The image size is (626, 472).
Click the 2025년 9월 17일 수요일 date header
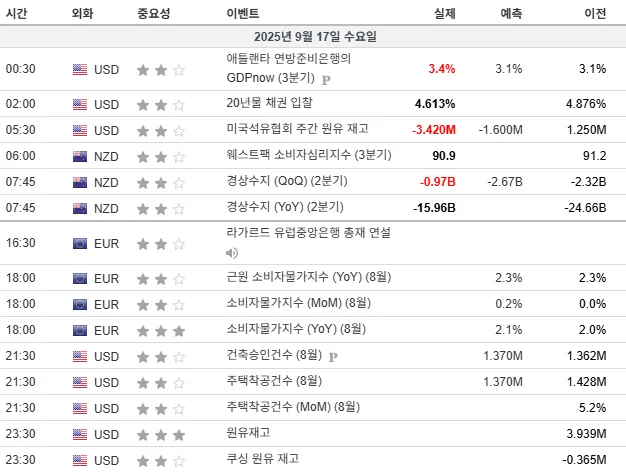click(315, 37)
